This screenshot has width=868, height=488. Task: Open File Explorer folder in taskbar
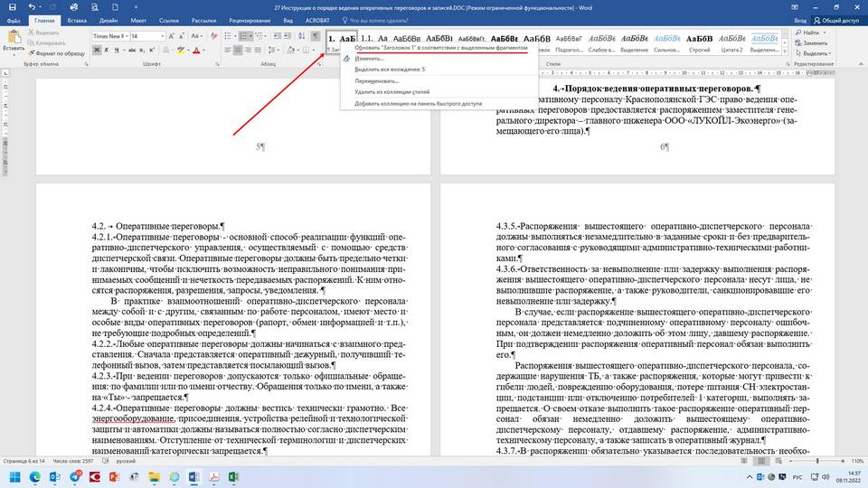coord(154,477)
